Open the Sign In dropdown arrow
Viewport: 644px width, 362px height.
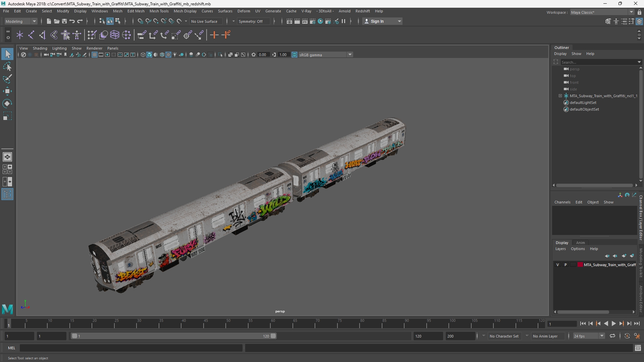[x=399, y=21]
